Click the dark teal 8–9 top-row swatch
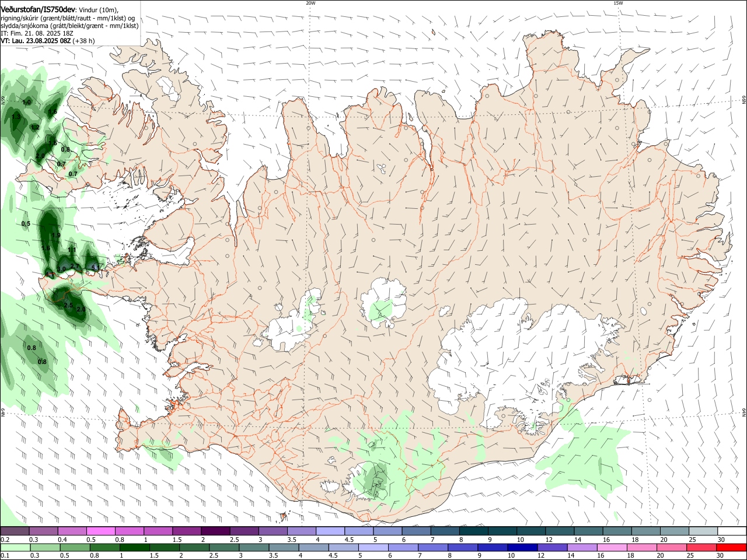Image resolution: width=747 pixels, height=560 pixels. click(474, 531)
